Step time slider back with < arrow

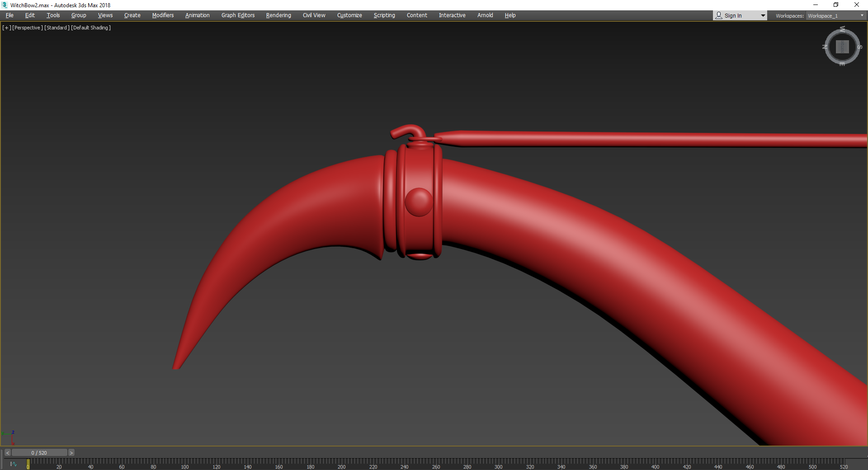(x=7, y=453)
